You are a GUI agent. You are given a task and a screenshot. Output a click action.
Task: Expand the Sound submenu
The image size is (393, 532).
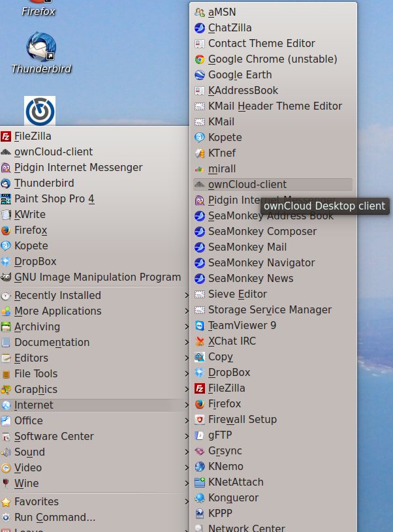(x=95, y=452)
